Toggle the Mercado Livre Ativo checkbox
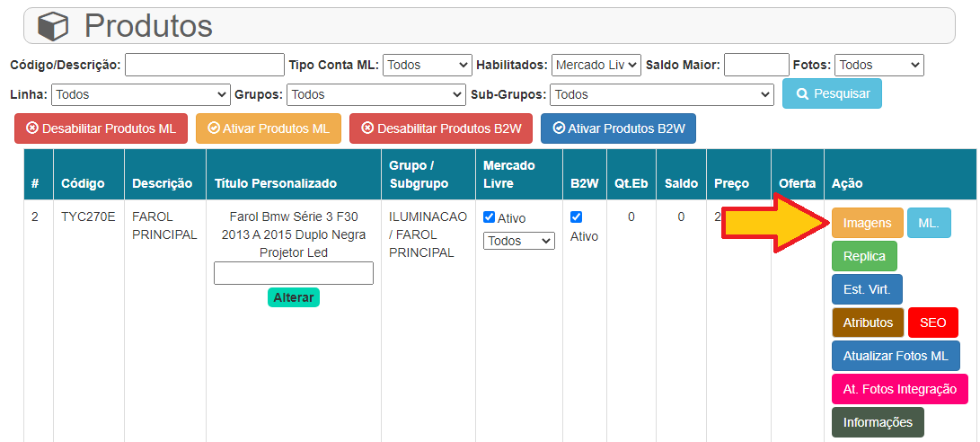This screenshot has width=980, height=442. 490,217
